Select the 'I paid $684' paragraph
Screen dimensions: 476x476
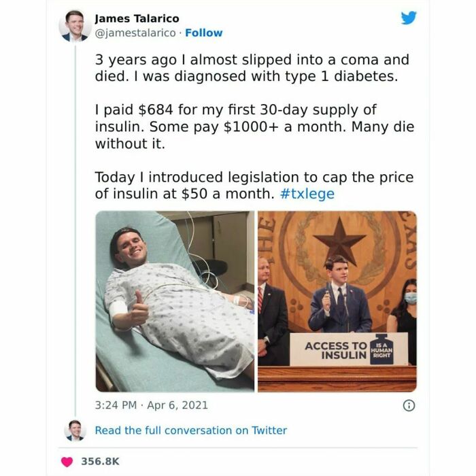[254, 126]
